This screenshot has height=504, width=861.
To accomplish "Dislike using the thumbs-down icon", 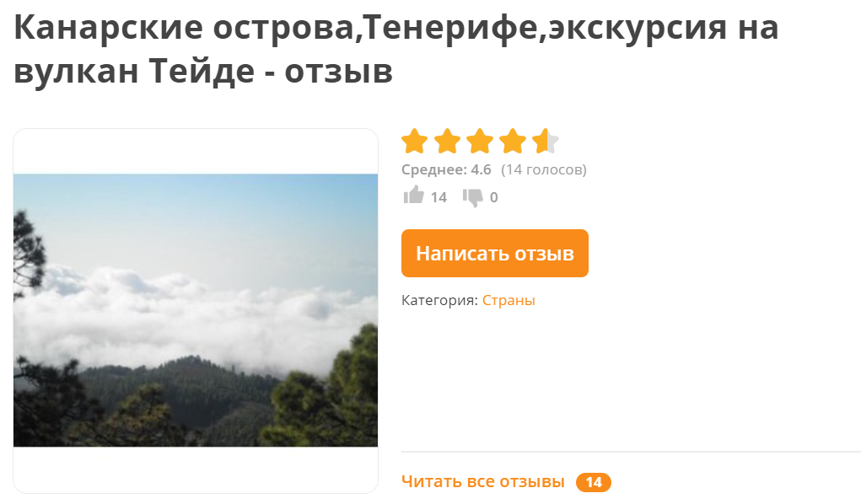I will click(x=473, y=198).
